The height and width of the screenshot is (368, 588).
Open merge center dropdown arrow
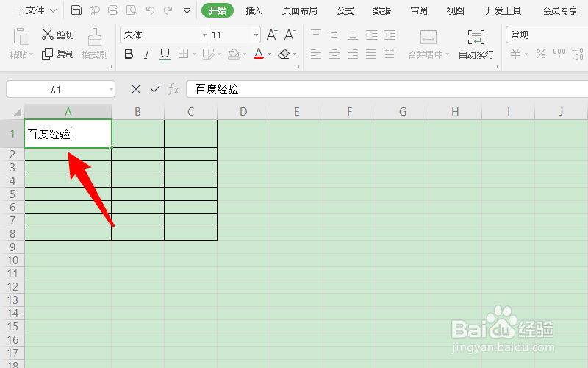point(447,54)
